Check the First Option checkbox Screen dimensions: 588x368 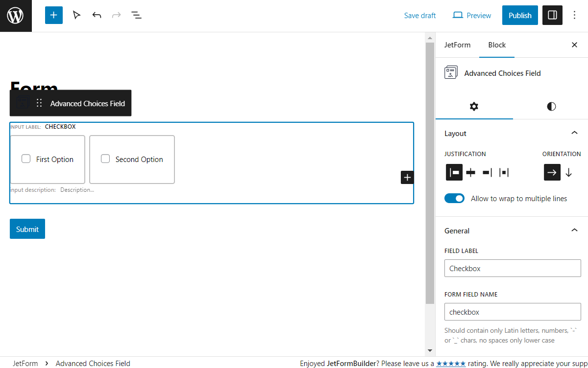(x=26, y=159)
